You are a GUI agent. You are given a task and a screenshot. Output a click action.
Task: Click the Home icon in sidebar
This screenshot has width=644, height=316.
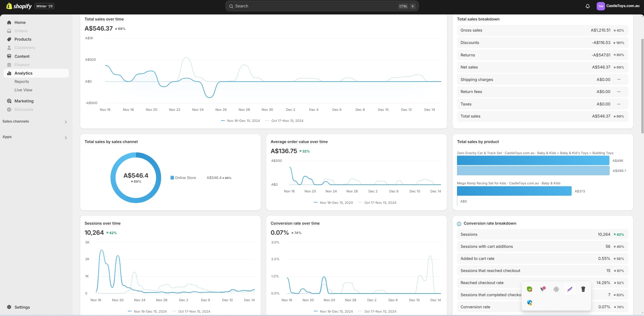click(9, 22)
